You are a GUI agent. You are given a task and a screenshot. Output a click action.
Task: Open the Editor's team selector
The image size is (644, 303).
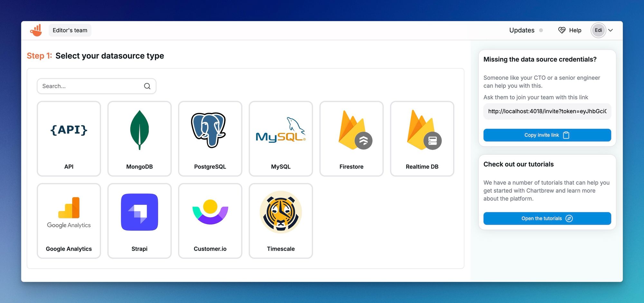coord(70,30)
